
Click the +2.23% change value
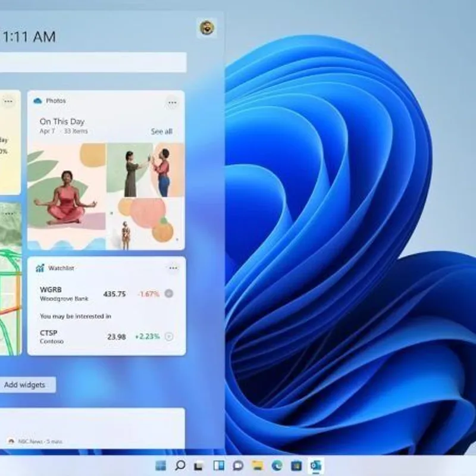click(x=147, y=336)
